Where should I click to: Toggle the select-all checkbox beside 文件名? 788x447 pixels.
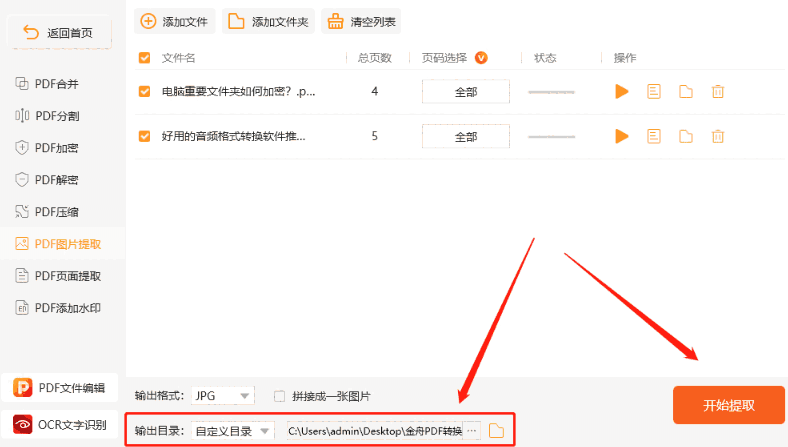[144, 58]
